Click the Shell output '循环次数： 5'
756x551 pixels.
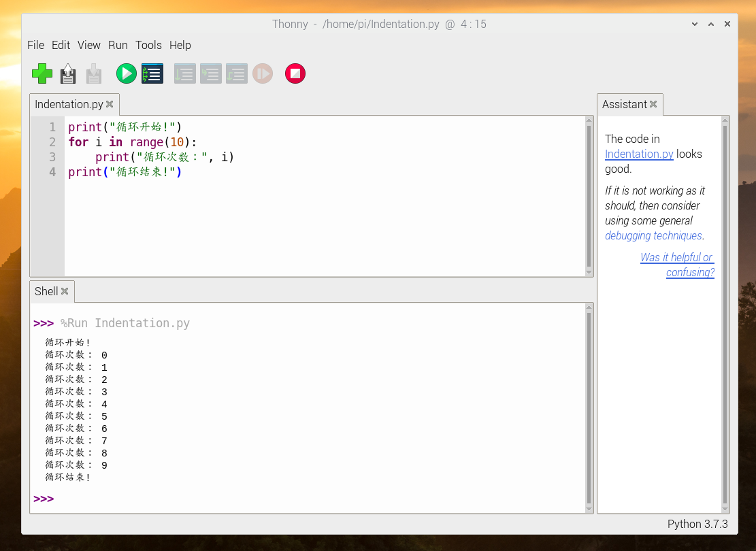[x=76, y=416]
